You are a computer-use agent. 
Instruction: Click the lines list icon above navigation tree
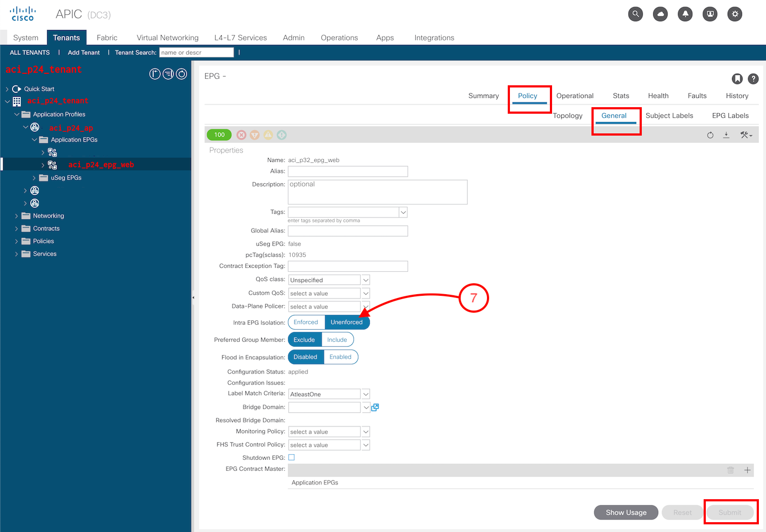[x=168, y=74]
